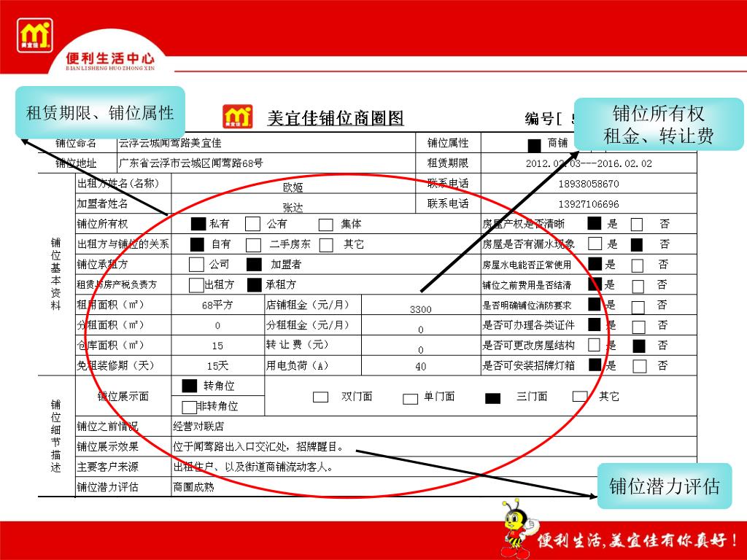The image size is (747, 560).
Task: Check 否 for 房屋是否有漏水现象
Action: pos(637,244)
